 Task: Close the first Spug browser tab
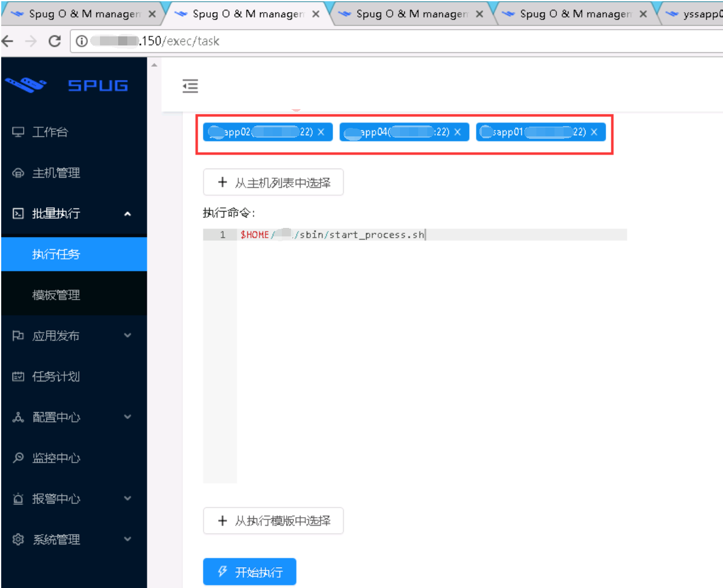pos(152,15)
